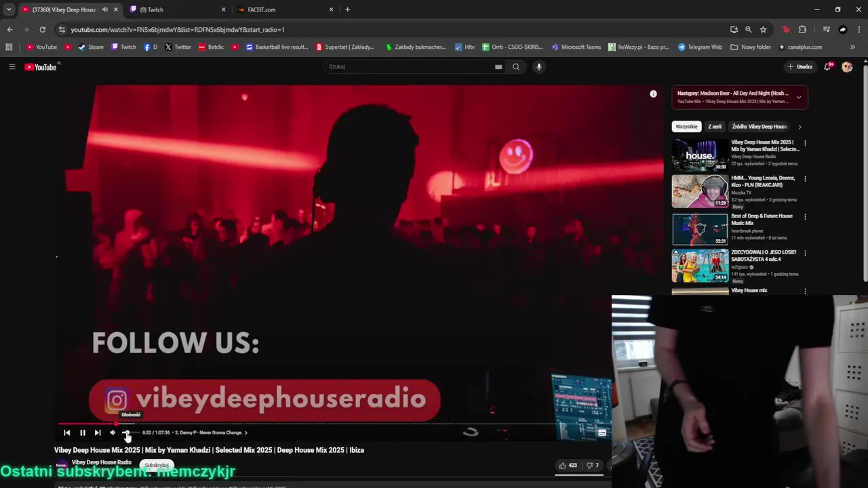Like the video with thumbs up
The width and height of the screenshot is (868, 488).
[x=568, y=466]
